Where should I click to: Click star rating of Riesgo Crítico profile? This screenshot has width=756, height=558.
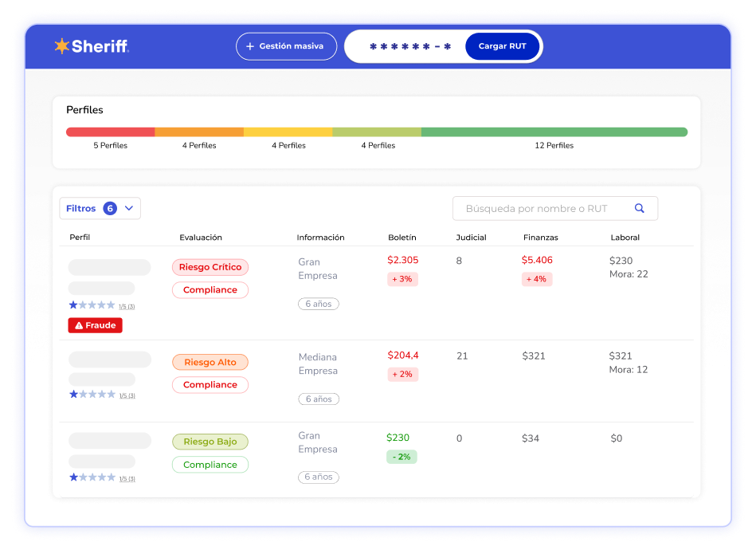pos(92,305)
